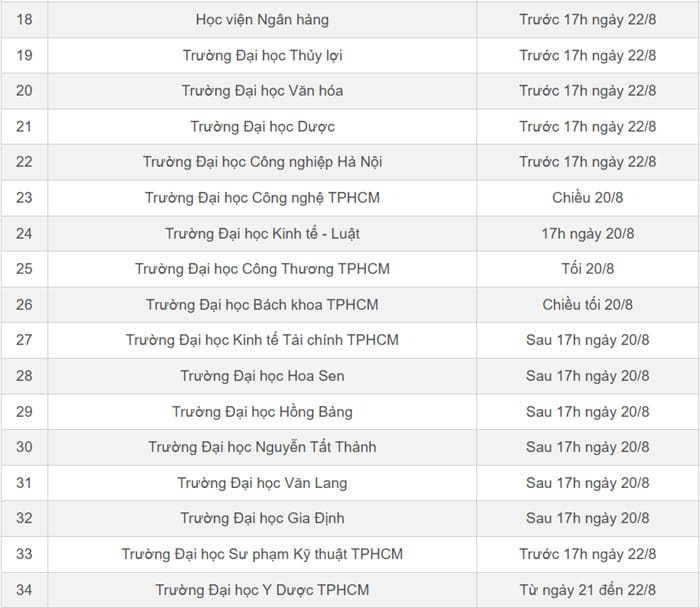Click Trường Đại học Công nghiệp Hà Nội
This screenshot has width=700, height=608.
click(x=262, y=162)
